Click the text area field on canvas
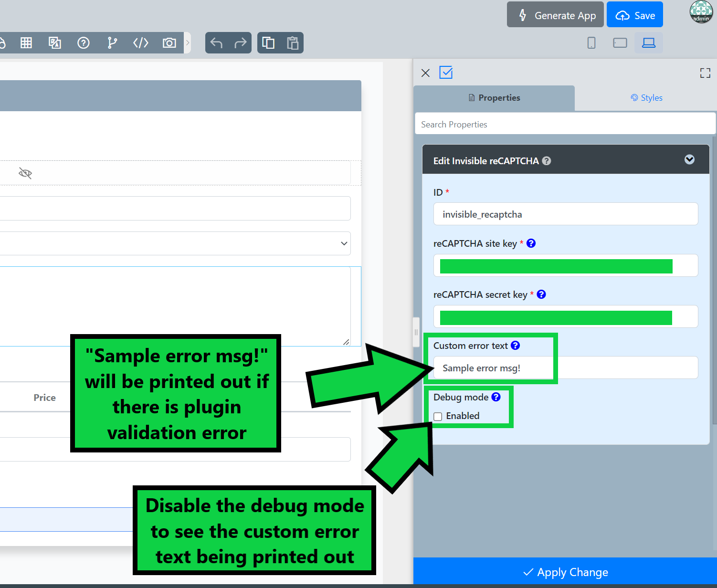 [x=176, y=306]
